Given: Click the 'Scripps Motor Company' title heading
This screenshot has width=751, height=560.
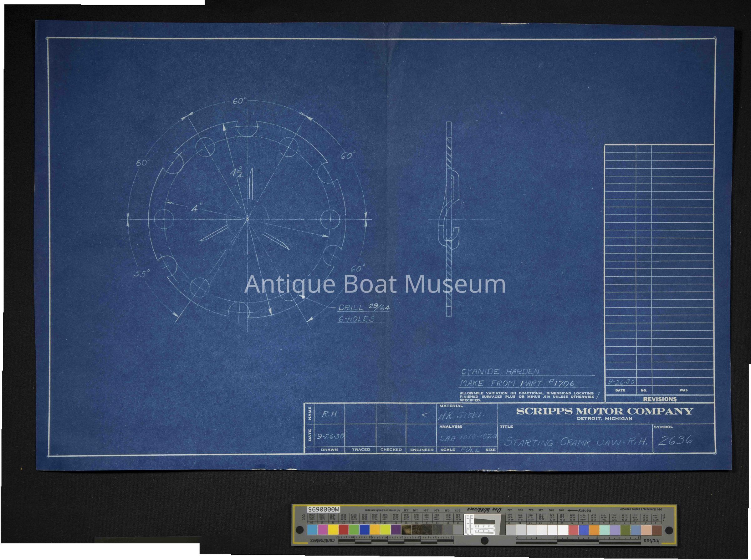Looking at the screenshot, I should tap(605, 411).
